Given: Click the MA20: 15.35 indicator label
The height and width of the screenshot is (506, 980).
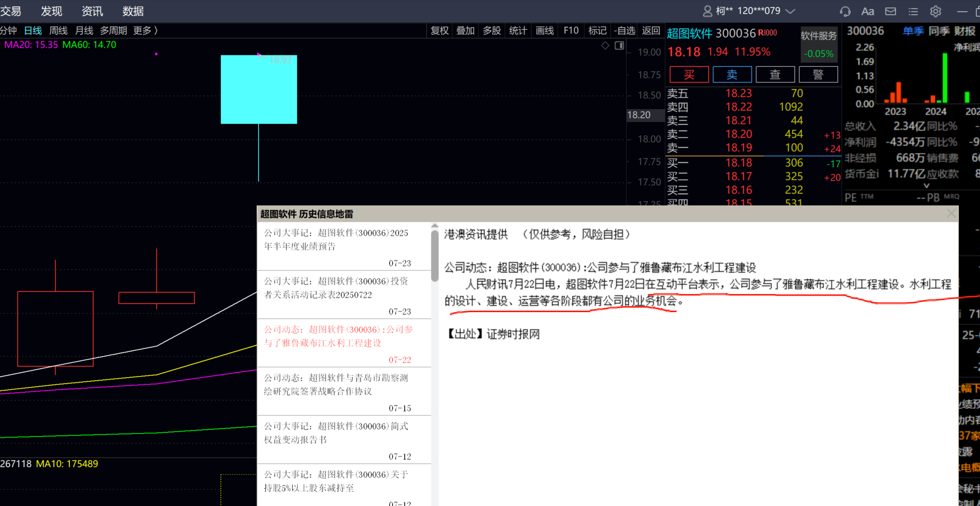Looking at the screenshot, I should click(31, 45).
